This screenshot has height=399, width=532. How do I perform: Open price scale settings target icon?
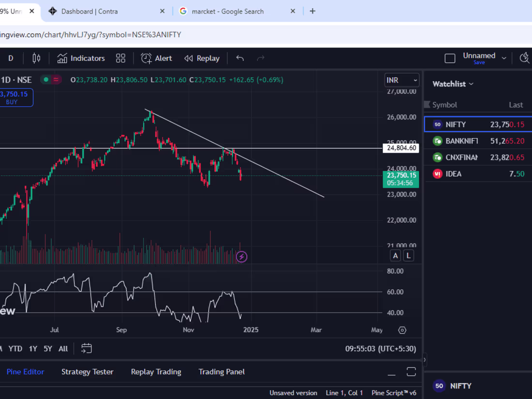click(x=402, y=330)
